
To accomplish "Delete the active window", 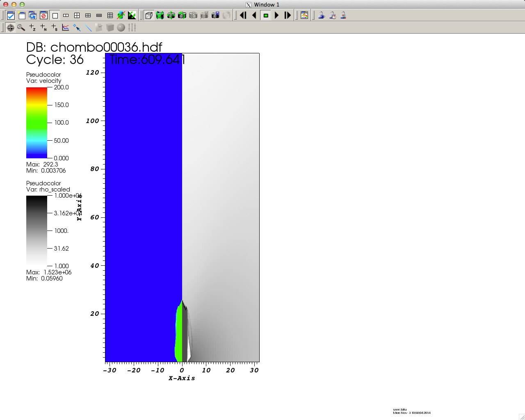I will (x=44, y=16).
